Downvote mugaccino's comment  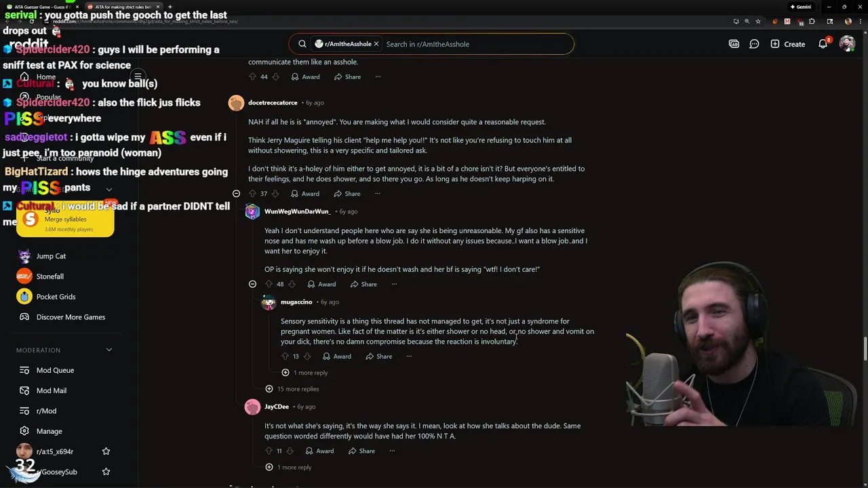click(x=307, y=357)
